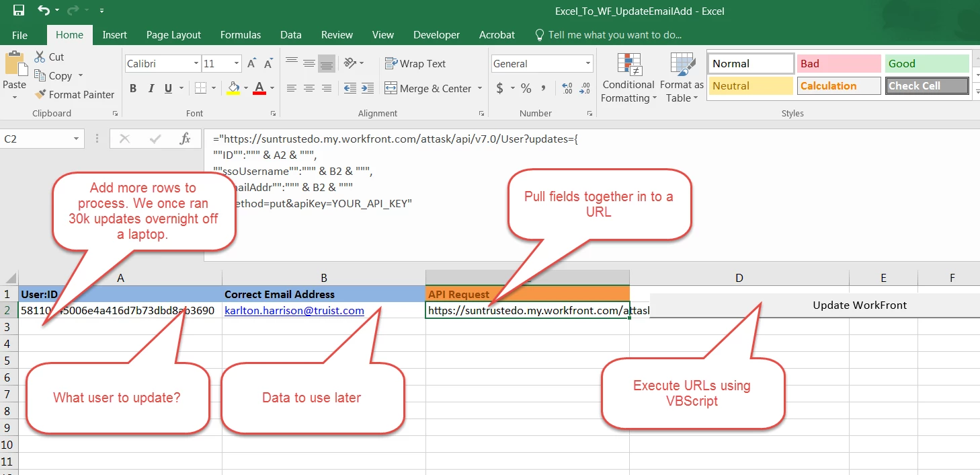Align text right
The image size is (980, 475).
coord(327,88)
